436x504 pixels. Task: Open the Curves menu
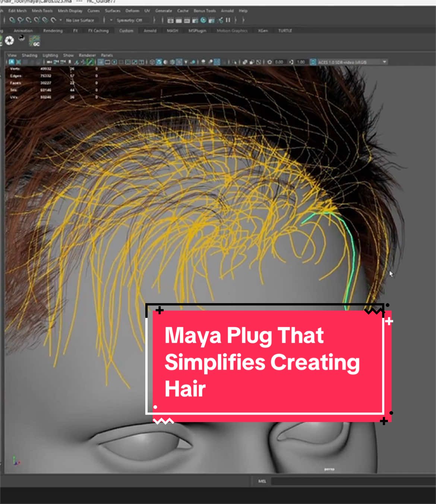point(94,11)
